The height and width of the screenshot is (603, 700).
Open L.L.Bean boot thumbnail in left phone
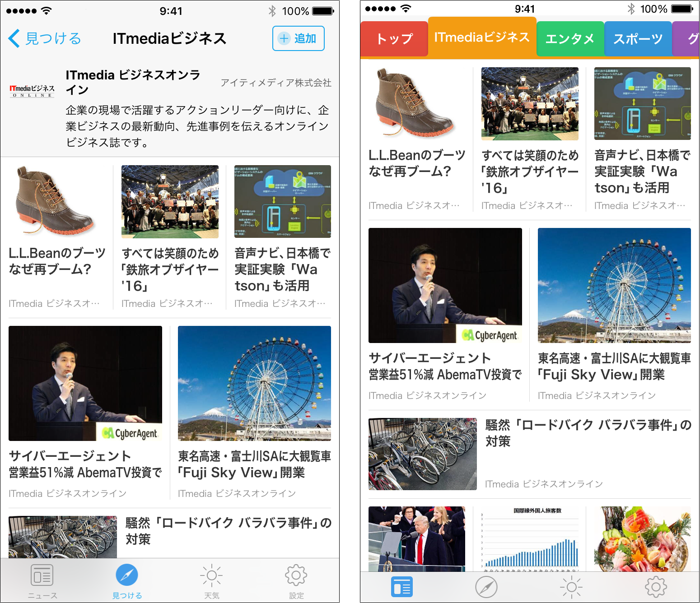click(57, 201)
